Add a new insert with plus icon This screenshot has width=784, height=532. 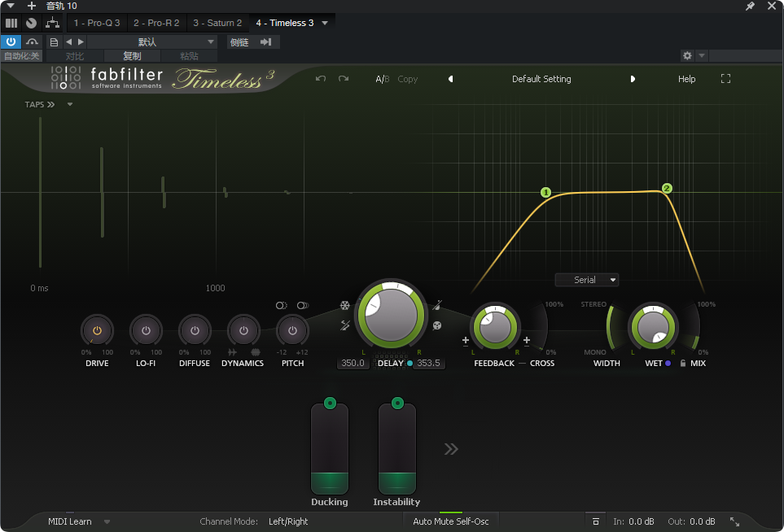32,6
